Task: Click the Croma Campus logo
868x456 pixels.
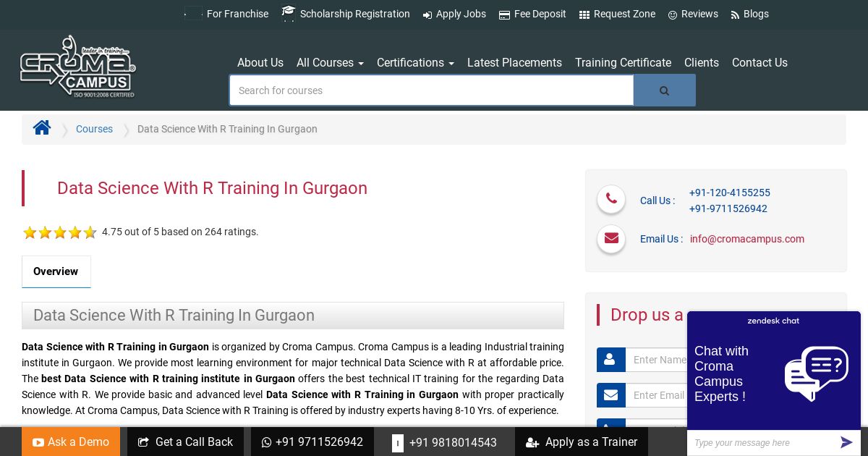Action: (77, 67)
